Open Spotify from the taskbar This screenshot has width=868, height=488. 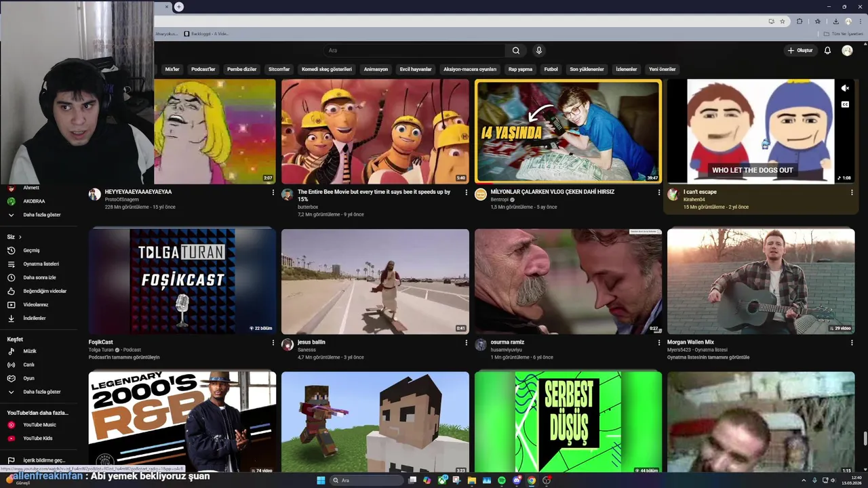click(x=502, y=481)
